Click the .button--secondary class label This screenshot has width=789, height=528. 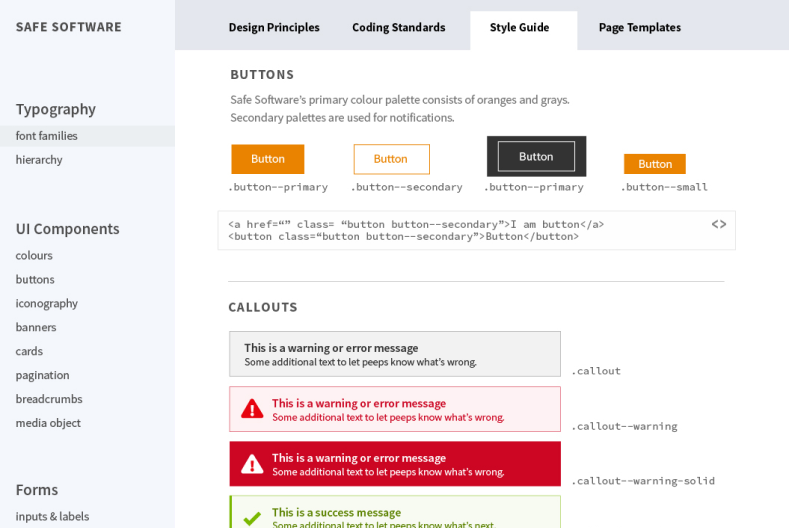point(407,187)
